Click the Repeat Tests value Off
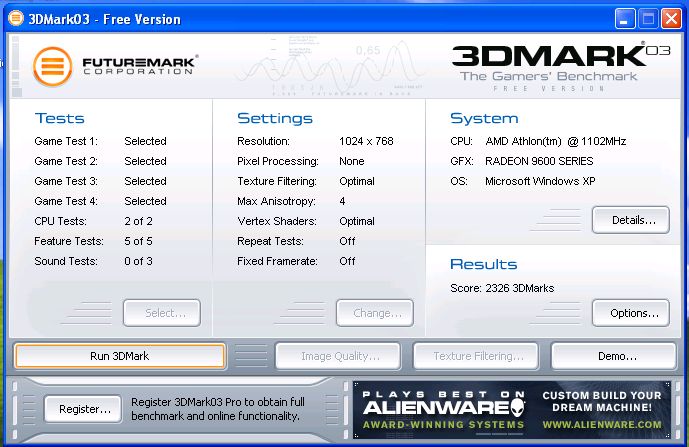689x447 pixels. click(347, 241)
